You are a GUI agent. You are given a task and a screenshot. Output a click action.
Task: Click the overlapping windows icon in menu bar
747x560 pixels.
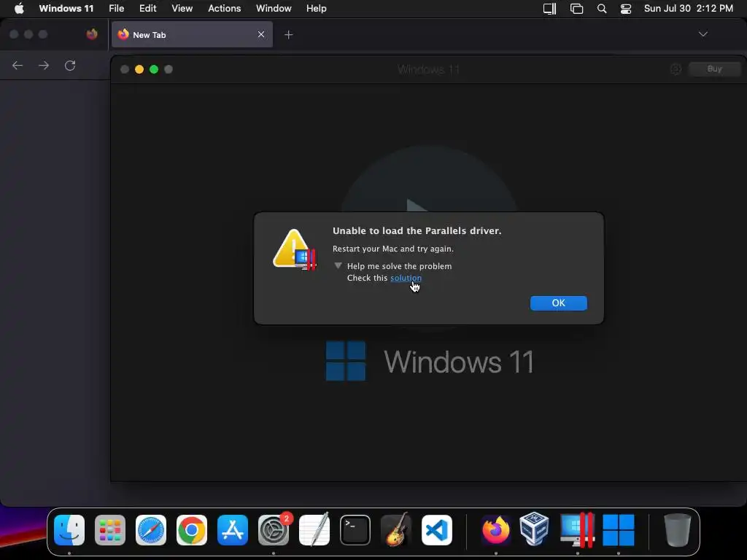pyautogui.click(x=576, y=9)
